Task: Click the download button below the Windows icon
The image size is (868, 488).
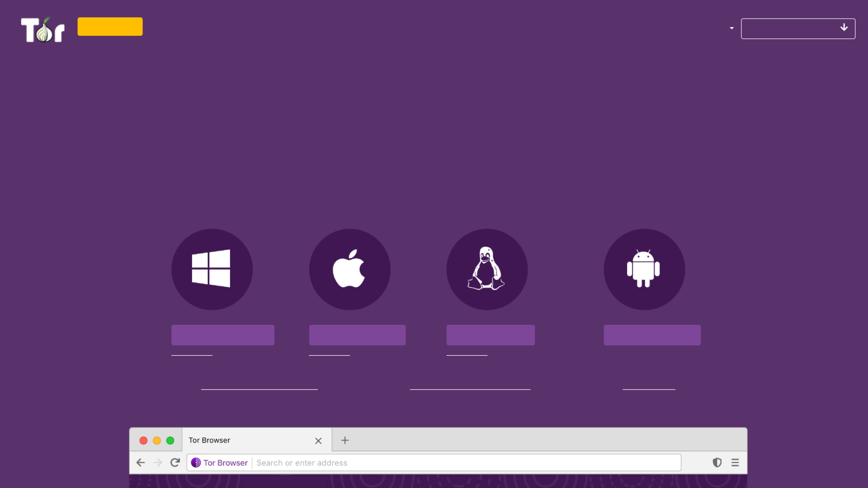Action: coord(222,334)
